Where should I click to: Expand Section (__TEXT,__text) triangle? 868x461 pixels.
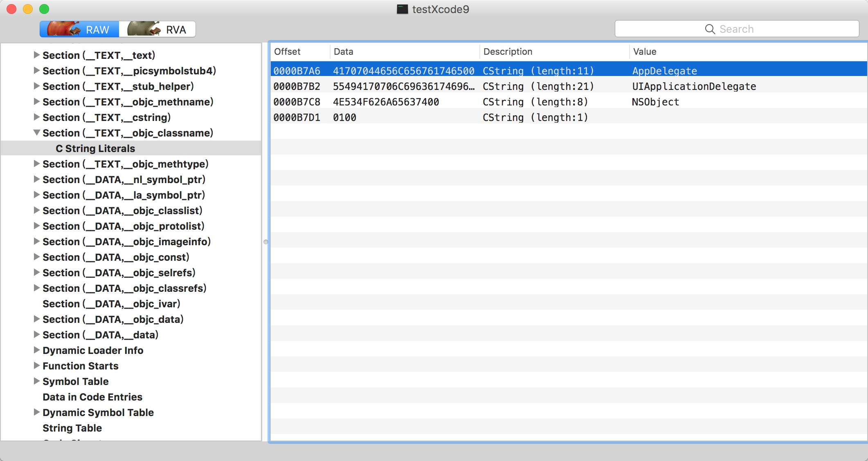pos(36,55)
